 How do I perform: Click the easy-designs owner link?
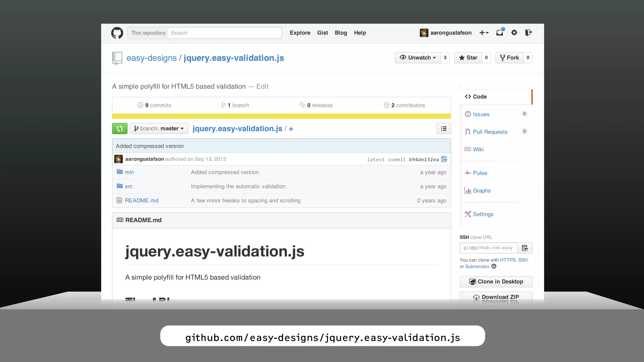(152, 58)
